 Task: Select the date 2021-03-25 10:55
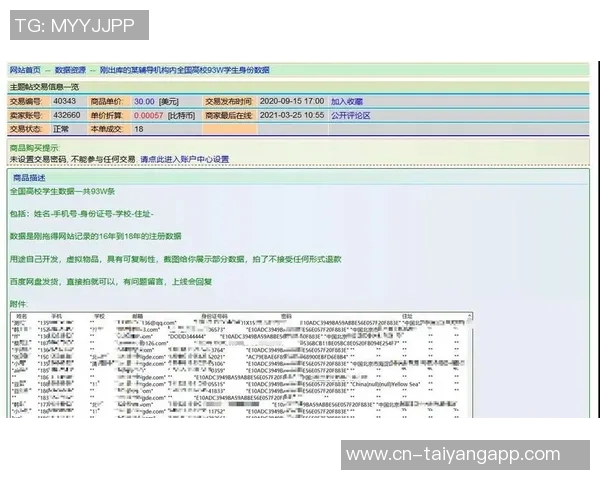tap(292, 115)
